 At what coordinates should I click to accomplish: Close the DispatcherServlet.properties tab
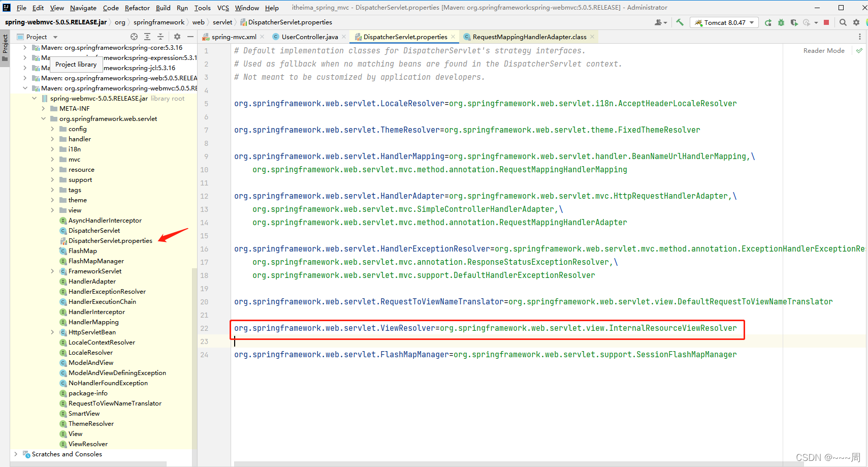coord(453,37)
